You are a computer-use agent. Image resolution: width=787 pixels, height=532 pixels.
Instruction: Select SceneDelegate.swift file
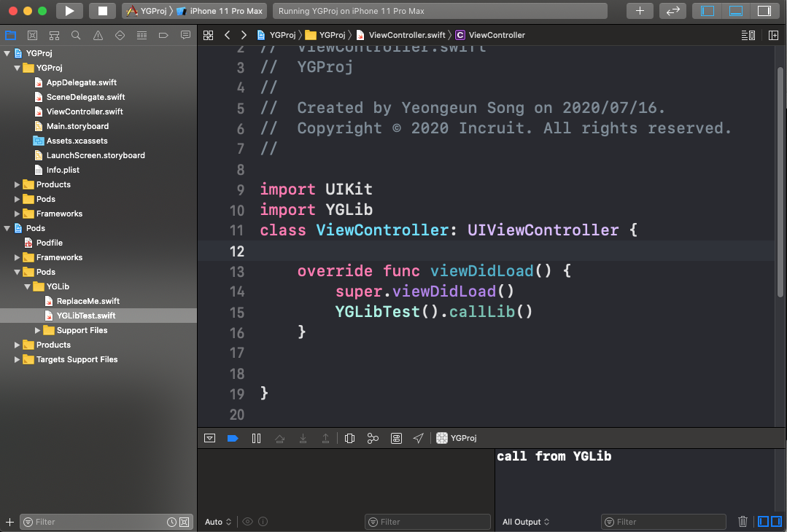(85, 97)
